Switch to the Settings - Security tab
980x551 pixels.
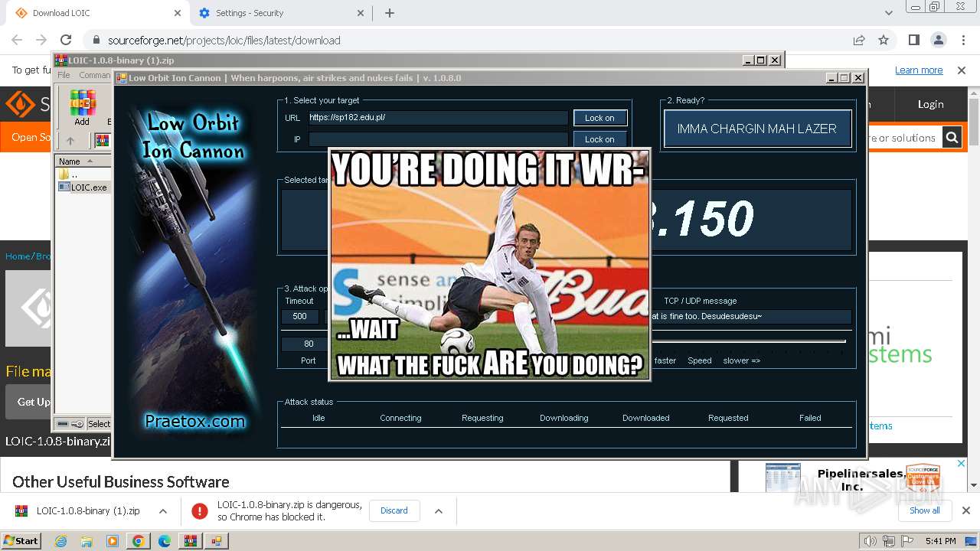[279, 13]
